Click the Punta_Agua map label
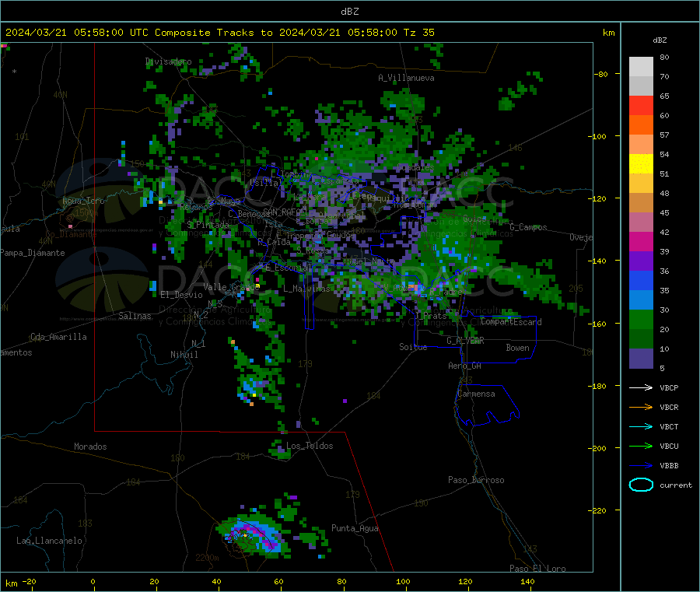 [x=355, y=528]
